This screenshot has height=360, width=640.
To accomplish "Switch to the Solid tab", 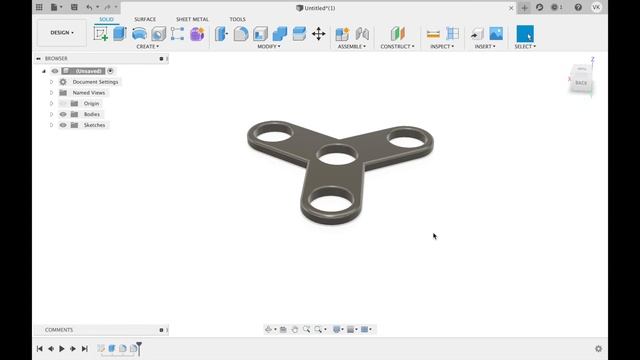I will click(x=106, y=19).
